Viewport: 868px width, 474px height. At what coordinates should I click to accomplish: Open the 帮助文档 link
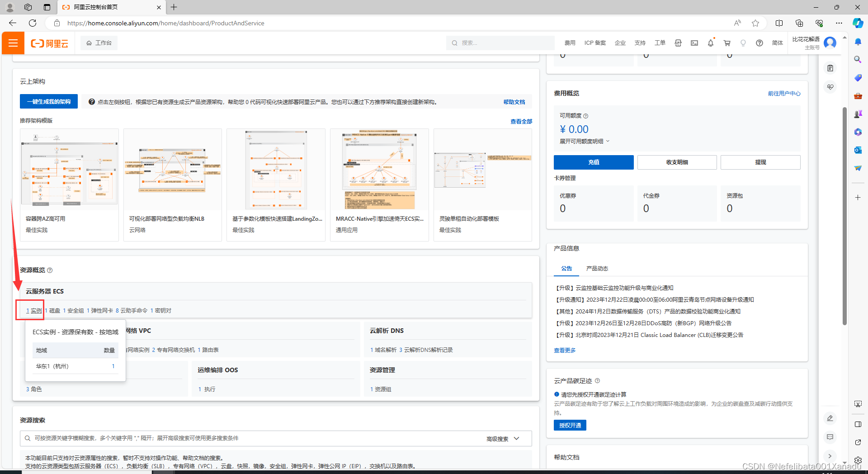pyautogui.click(x=514, y=102)
